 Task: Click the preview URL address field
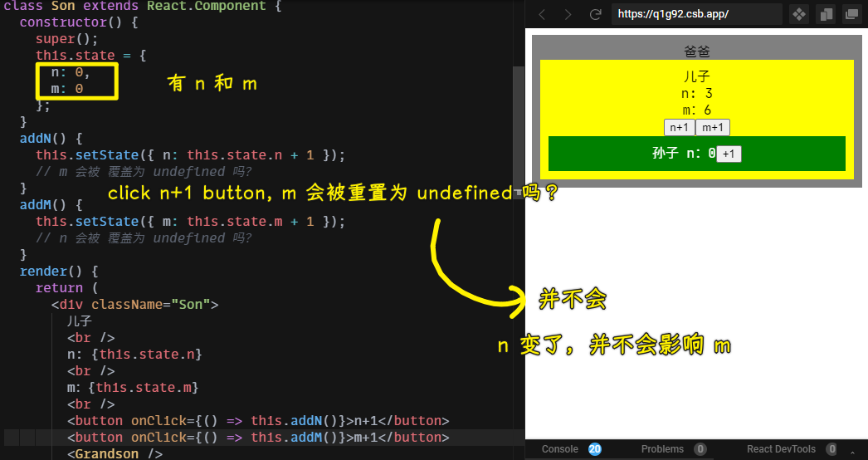point(695,14)
